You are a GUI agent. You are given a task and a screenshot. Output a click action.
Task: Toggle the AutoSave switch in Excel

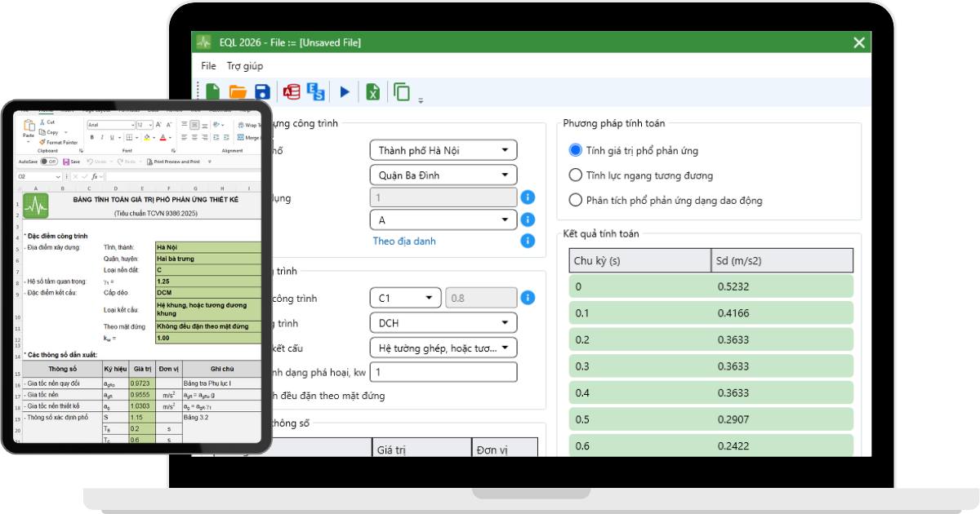point(49,162)
